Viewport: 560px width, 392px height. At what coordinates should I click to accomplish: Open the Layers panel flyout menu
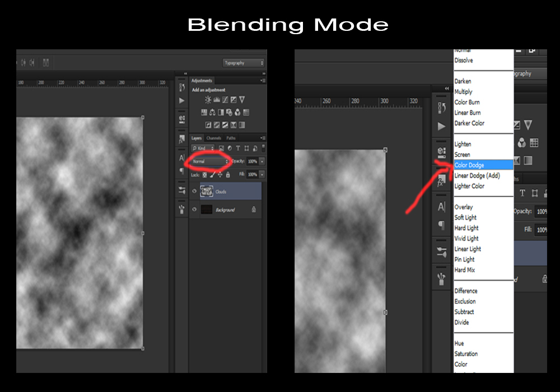tap(263, 138)
